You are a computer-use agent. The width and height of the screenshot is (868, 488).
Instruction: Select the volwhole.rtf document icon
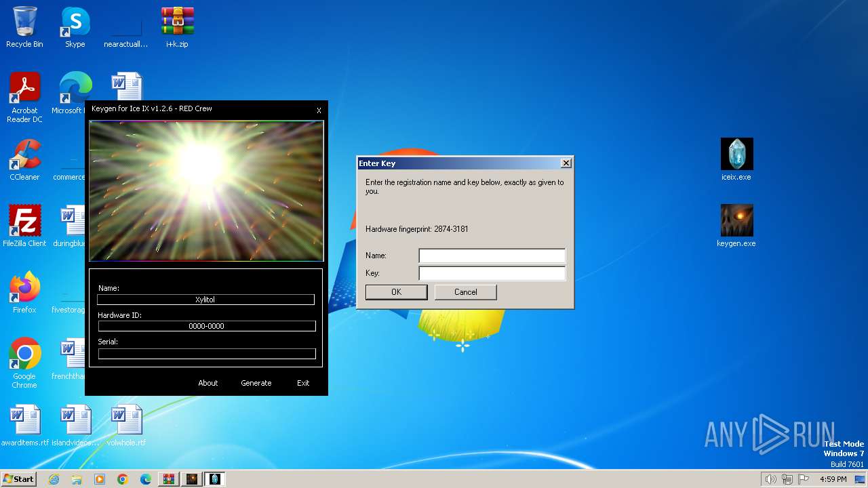click(126, 426)
